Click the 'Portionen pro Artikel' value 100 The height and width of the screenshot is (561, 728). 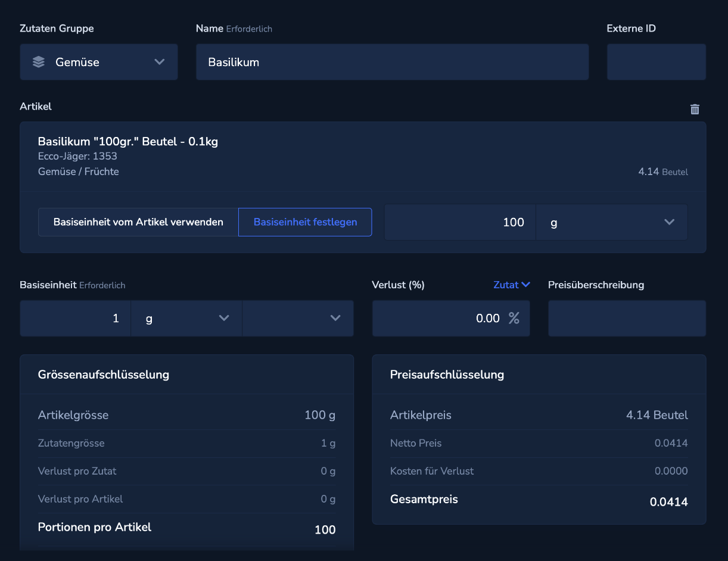pos(325,530)
